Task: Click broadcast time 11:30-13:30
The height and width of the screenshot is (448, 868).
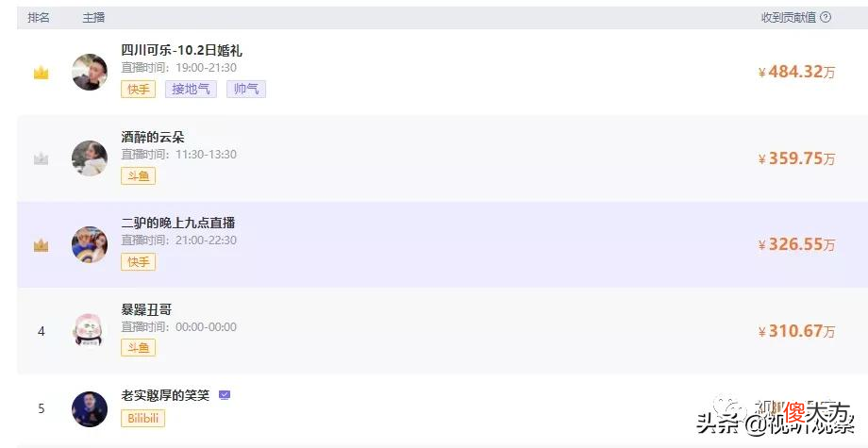Action: coord(206,155)
